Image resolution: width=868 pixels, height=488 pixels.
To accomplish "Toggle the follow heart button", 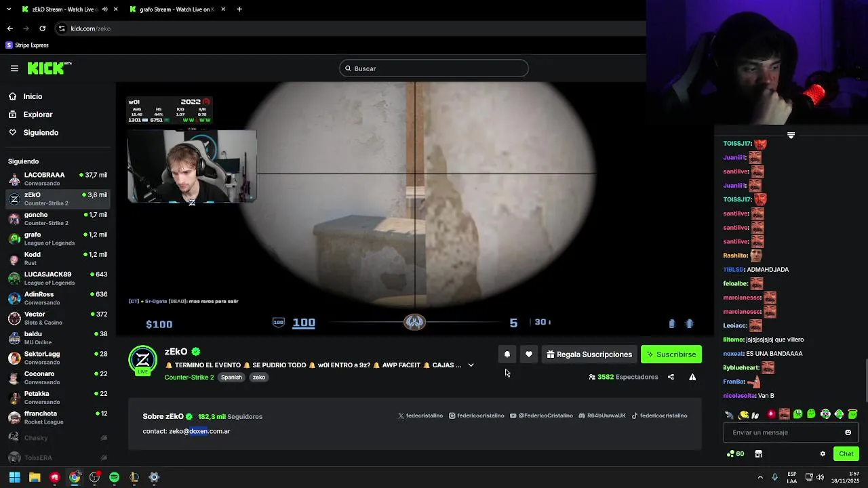I will click(529, 354).
